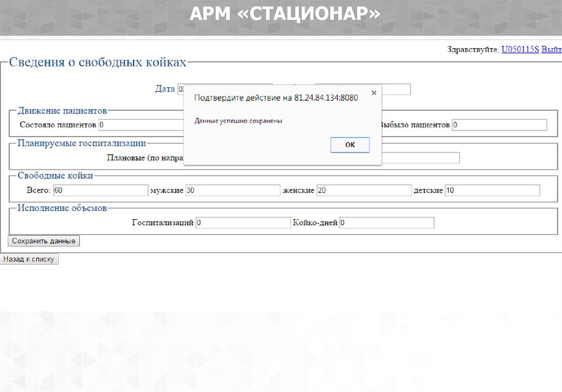Screen dimensions: 562x392
Task: Open the U050115S user profile link
Action: 520,49
